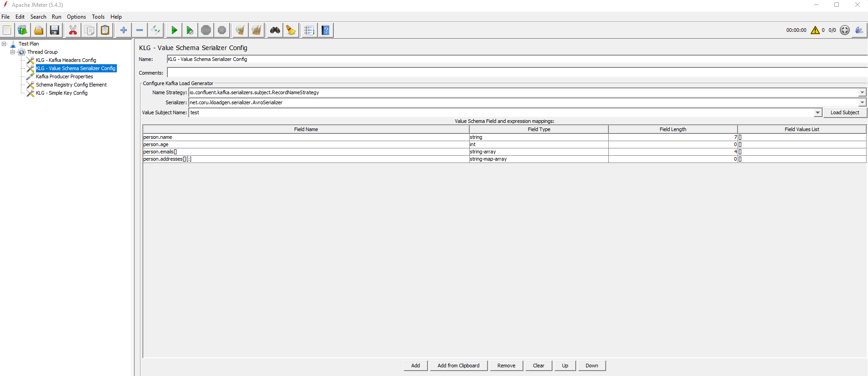Image resolution: width=868 pixels, height=376 pixels.
Task: Open the Help menu
Action: (x=116, y=17)
